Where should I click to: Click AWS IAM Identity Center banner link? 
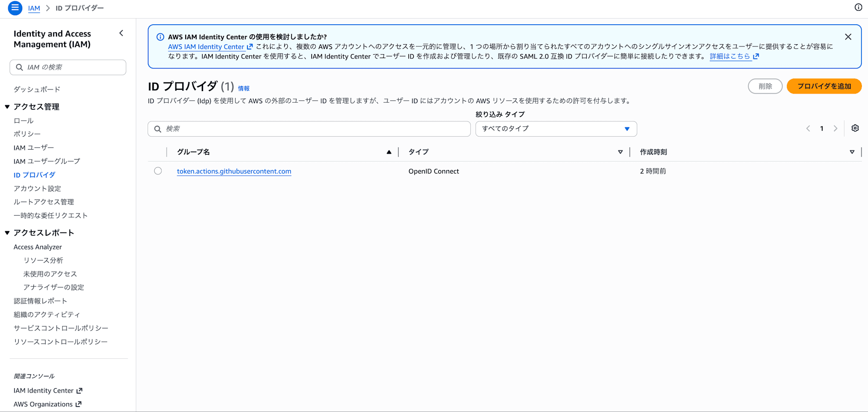(x=206, y=47)
